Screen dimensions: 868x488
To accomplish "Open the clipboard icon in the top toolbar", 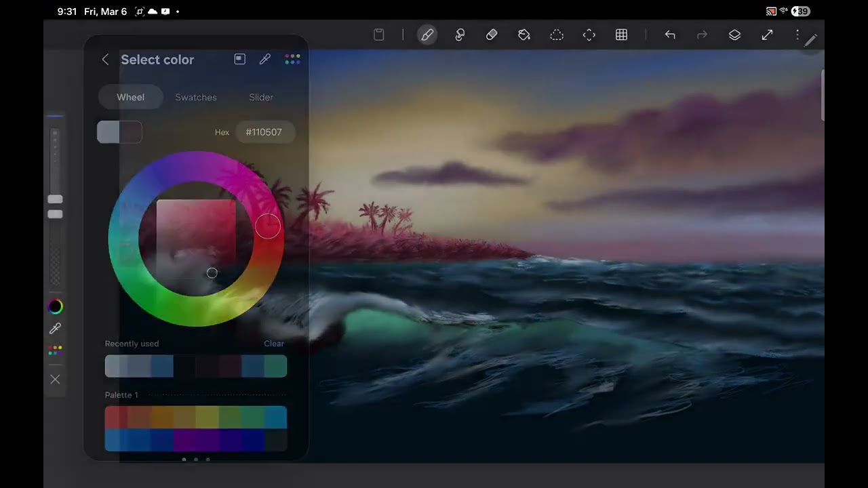I will (x=379, y=35).
